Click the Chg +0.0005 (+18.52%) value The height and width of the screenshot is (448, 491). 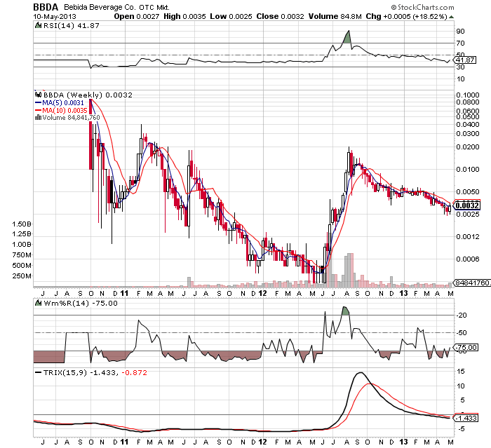click(406, 17)
